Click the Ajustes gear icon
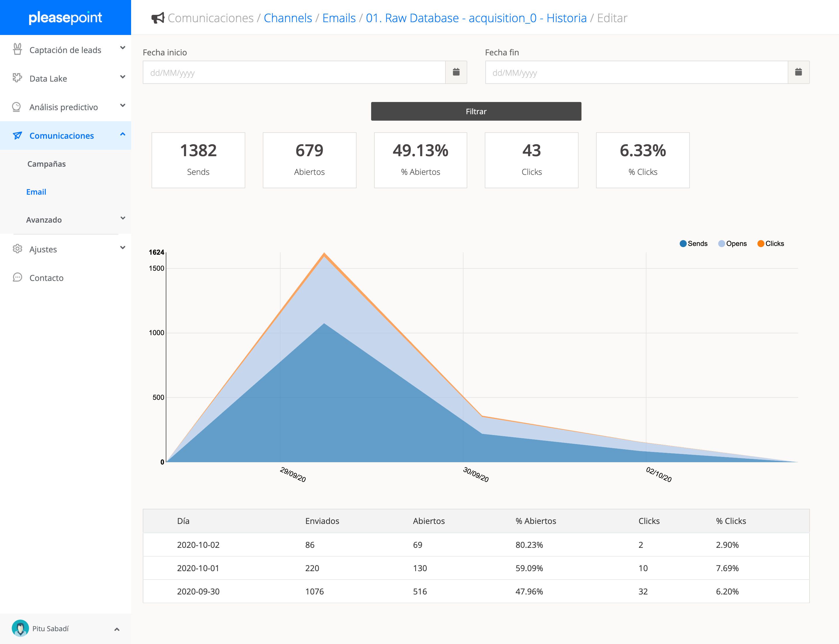Screen dimensions: 839x644 point(17,249)
